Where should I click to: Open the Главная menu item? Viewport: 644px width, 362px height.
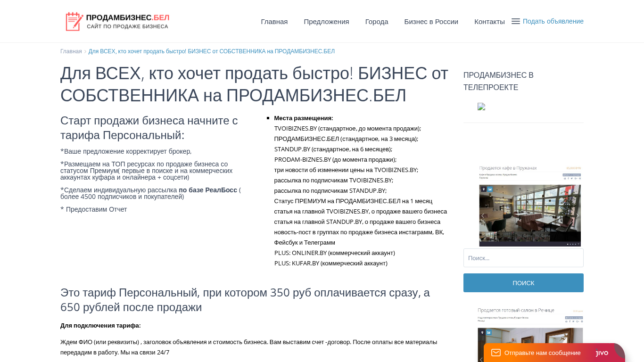274,21
